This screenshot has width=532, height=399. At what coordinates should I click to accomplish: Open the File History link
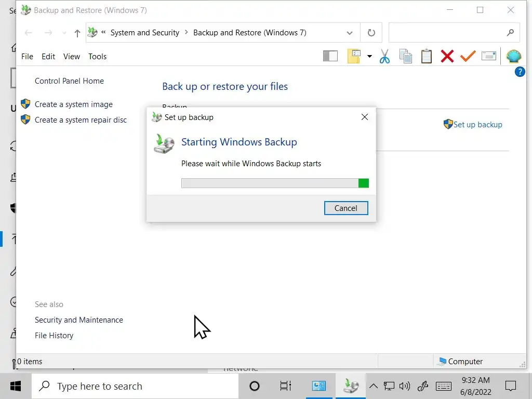(54, 336)
